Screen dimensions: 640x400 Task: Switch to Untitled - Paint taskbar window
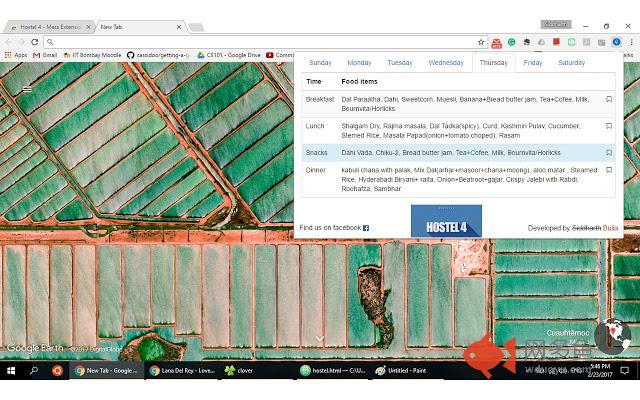(401, 370)
